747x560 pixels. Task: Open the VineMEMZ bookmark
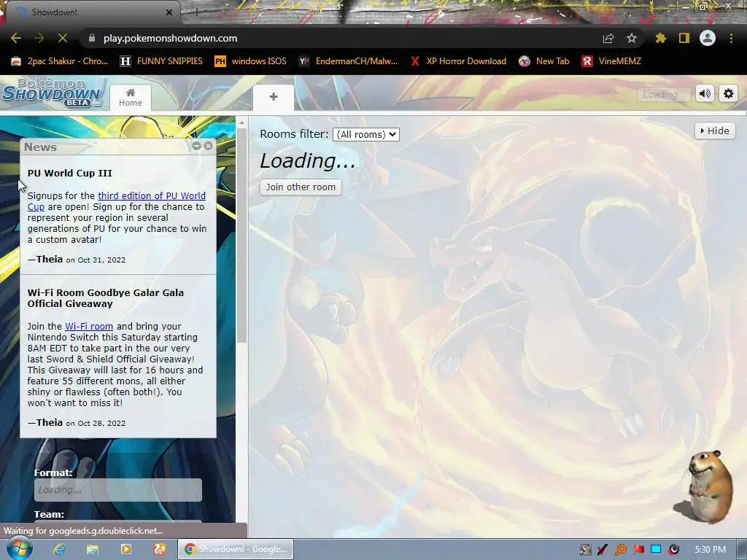click(612, 61)
